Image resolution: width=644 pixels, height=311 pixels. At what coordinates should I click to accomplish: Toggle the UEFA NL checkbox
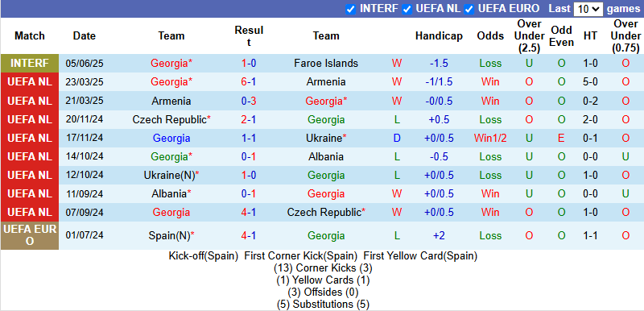click(407, 9)
